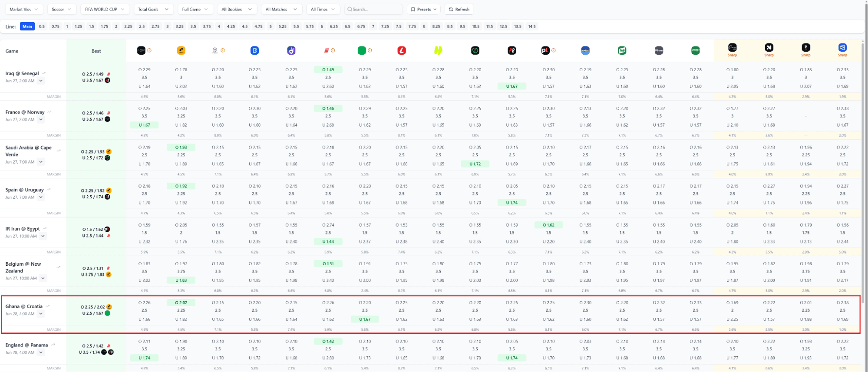Open the Soccer sport dropdown

[x=62, y=9]
